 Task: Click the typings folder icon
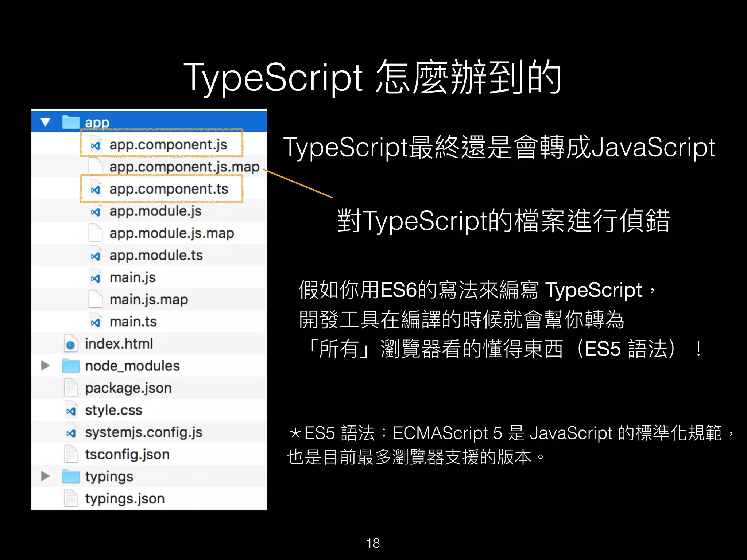pos(71,476)
